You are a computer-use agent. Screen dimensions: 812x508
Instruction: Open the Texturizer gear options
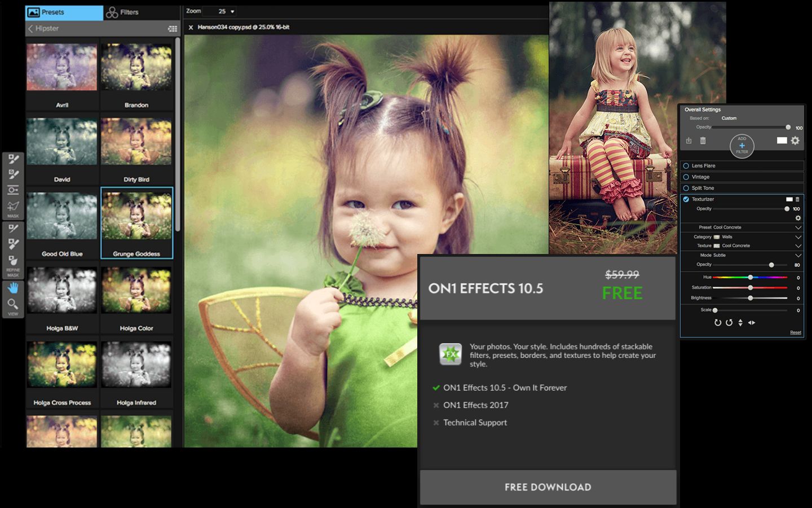(x=798, y=218)
